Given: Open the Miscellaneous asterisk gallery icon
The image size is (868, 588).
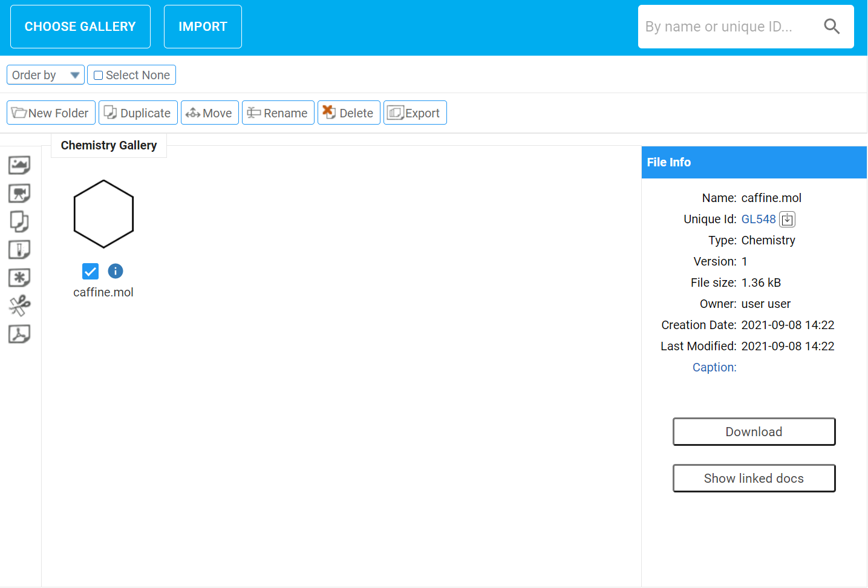Looking at the screenshot, I should pyautogui.click(x=19, y=278).
